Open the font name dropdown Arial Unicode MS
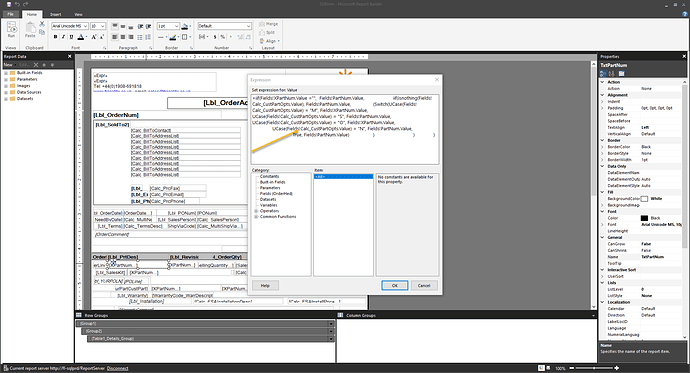690x373 pixels. click(70, 26)
